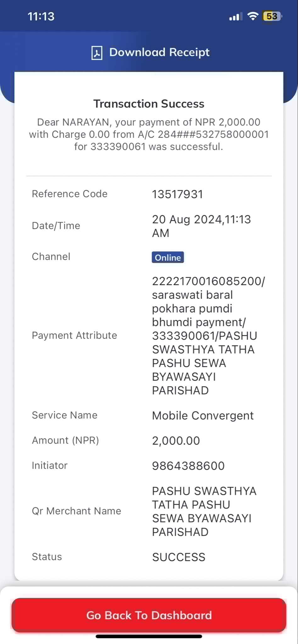Go Back To Dashboard
Screen dimensions: 298x644
[149, 615]
